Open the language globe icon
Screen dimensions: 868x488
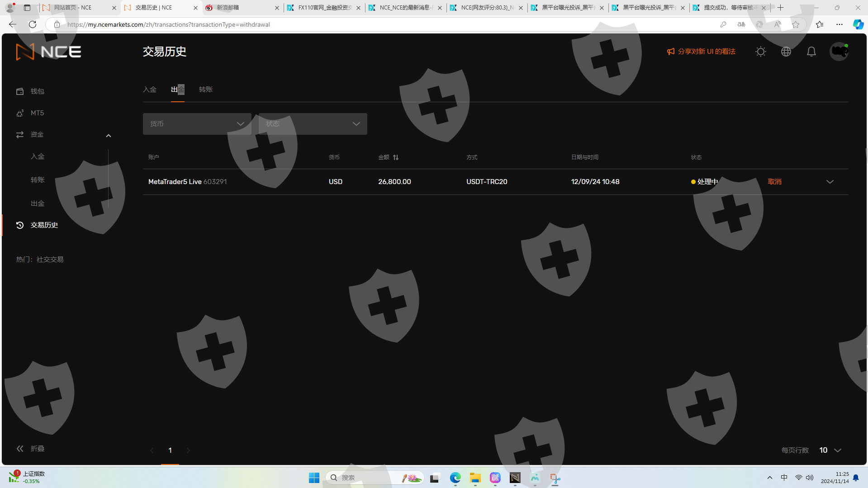tap(786, 52)
